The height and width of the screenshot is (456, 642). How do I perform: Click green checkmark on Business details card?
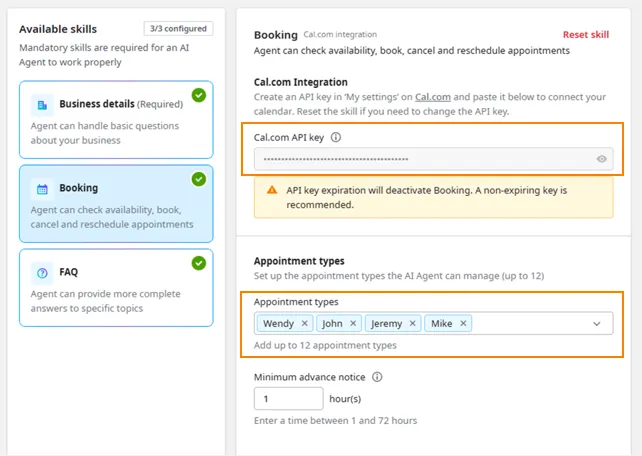pyautogui.click(x=199, y=95)
